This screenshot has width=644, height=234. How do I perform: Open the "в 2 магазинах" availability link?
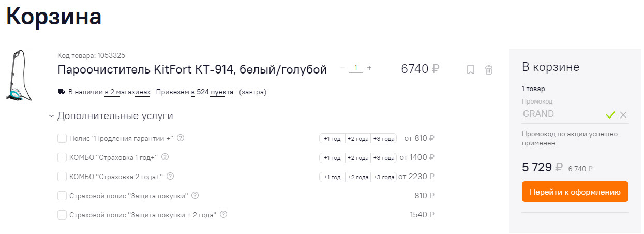coord(128,92)
